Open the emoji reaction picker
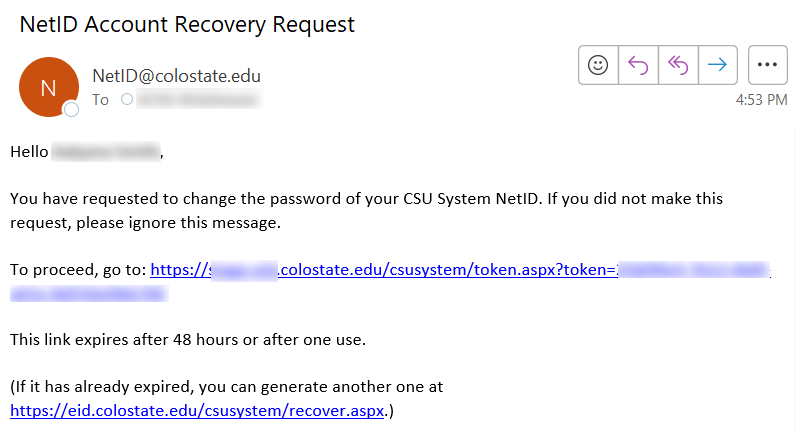 coord(598,65)
